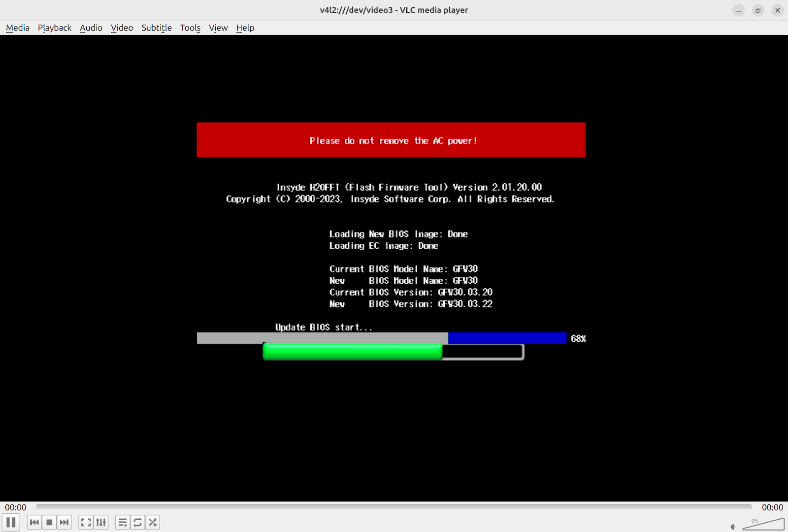
Task: Open extended settings equalizer icon
Action: [101, 522]
